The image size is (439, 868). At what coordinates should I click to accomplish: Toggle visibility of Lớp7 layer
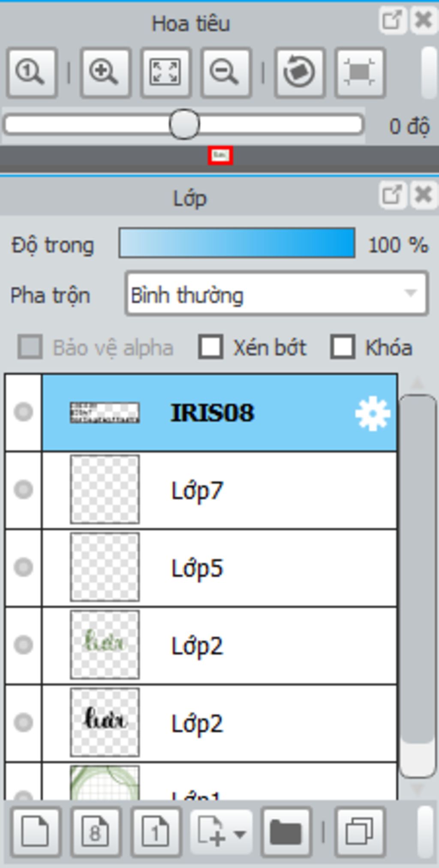[23, 490]
